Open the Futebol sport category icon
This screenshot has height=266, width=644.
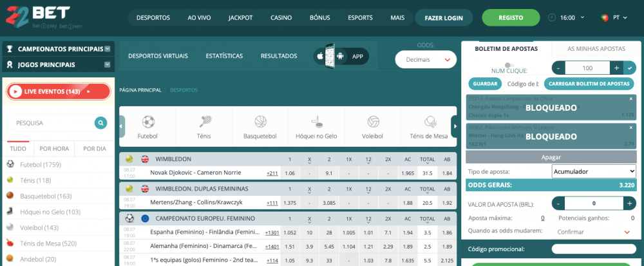(x=148, y=122)
